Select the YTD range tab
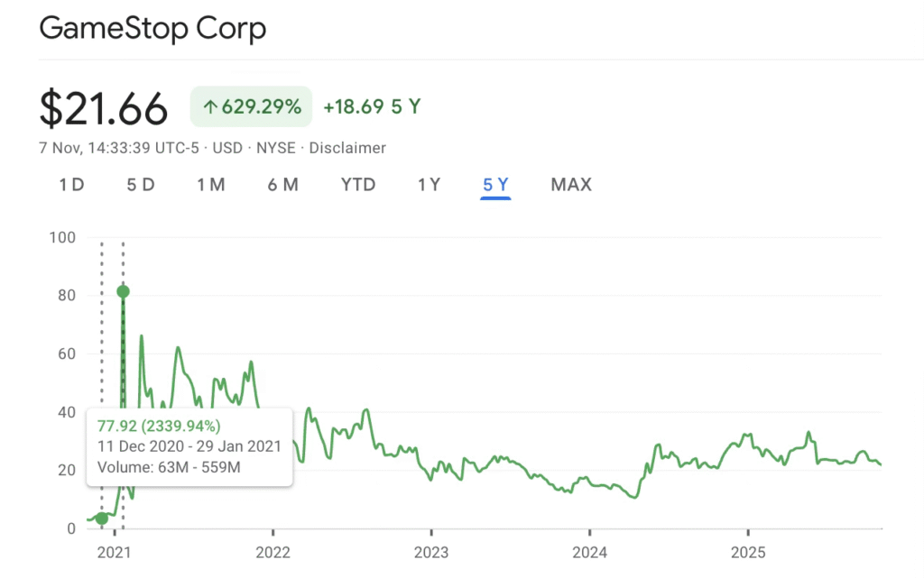Image resolution: width=924 pixels, height=578 pixels. [358, 185]
